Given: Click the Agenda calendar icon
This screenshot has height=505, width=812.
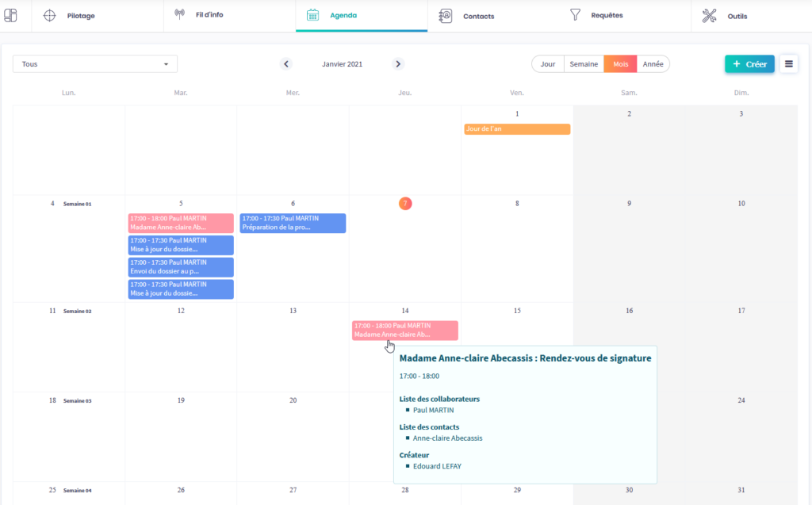Looking at the screenshot, I should pyautogui.click(x=313, y=15).
